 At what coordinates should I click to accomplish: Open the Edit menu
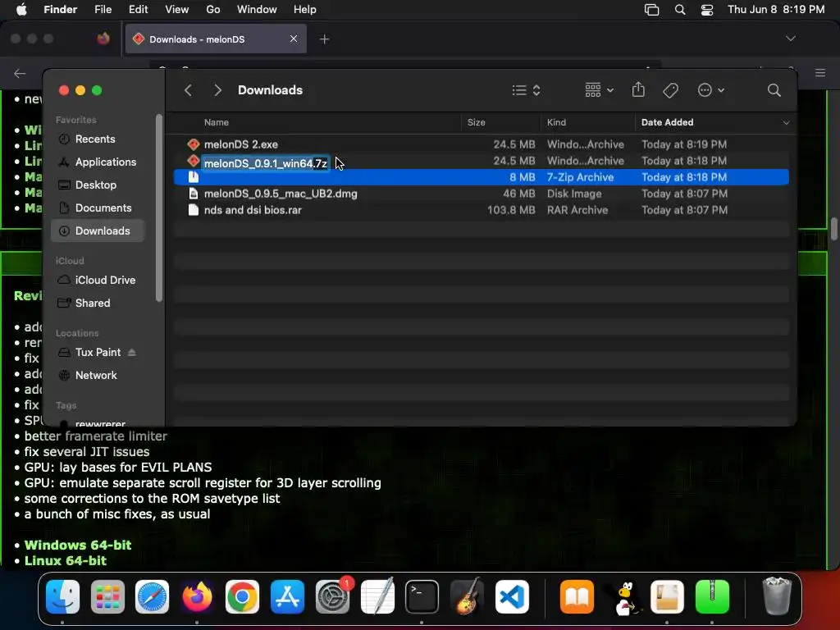(138, 10)
